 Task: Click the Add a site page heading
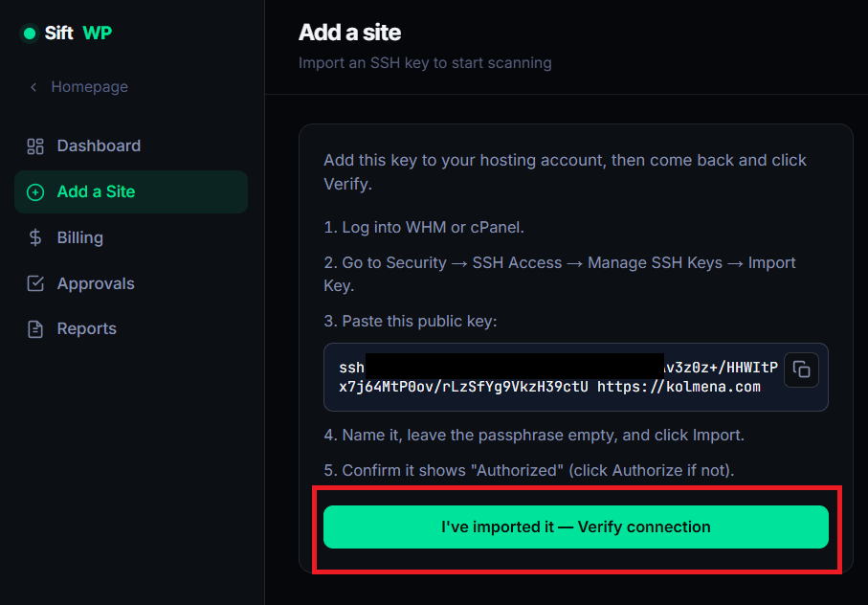pyautogui.click(x=349, y=33)
